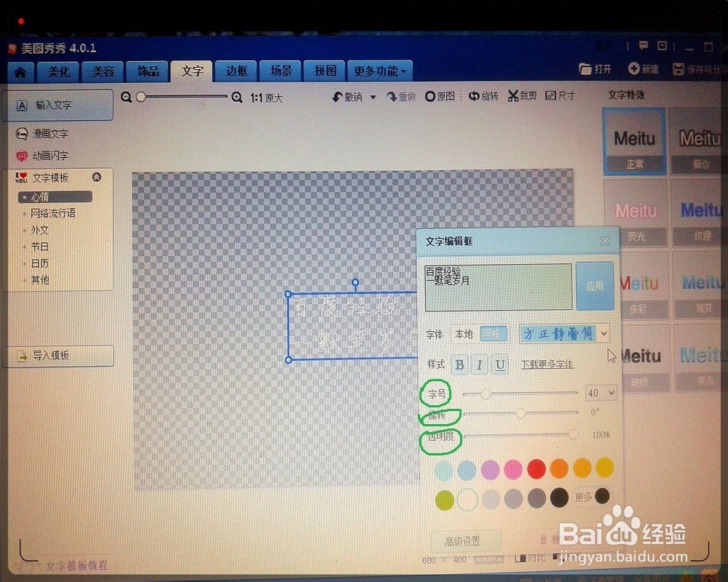Click the 旋转 angle slider handle

521,412
